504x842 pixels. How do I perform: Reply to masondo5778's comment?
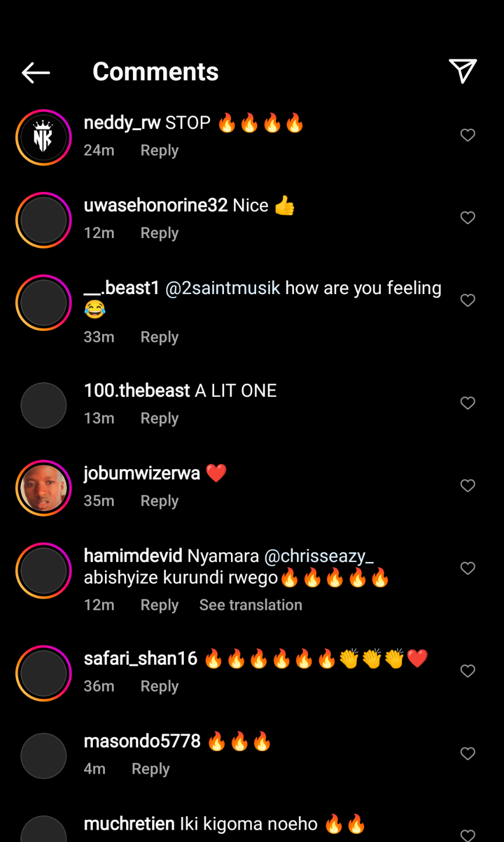pyautogui.click(x=150, y=769)
